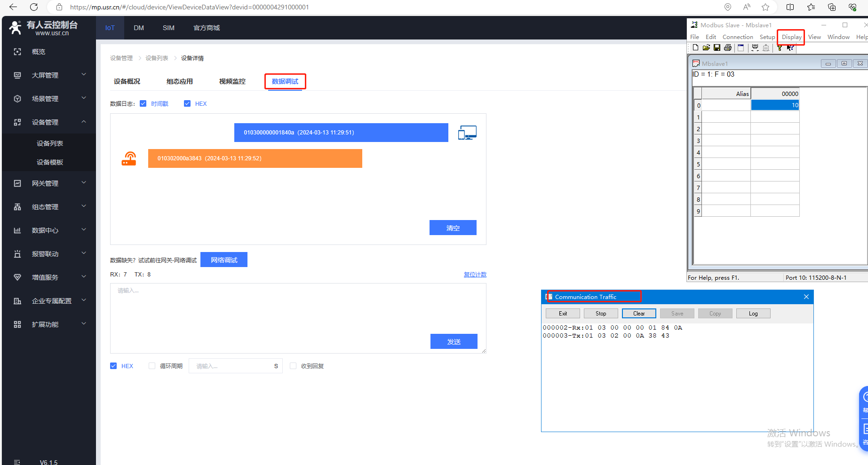Open the browser essentials heartbeat icon
The image size is (868, 465).
pyautogui.click(x=852, y=7)
